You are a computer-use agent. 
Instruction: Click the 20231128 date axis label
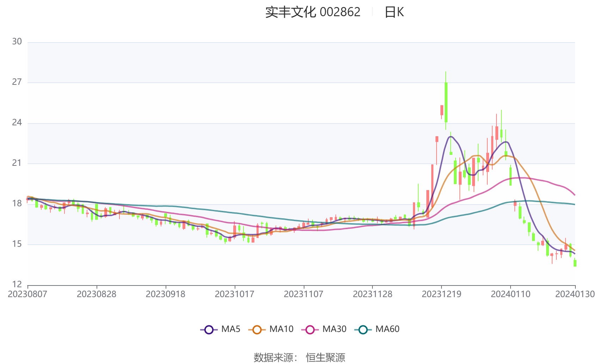(373, 294)
